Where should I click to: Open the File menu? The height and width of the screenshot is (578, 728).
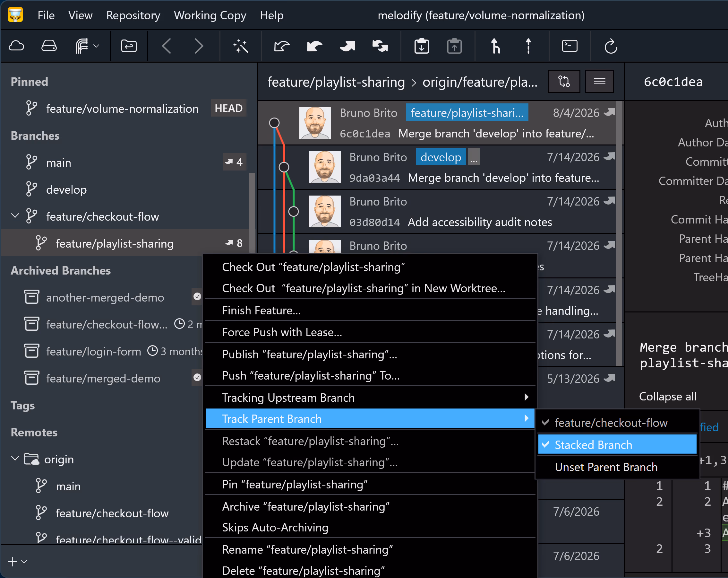point(46,15)
